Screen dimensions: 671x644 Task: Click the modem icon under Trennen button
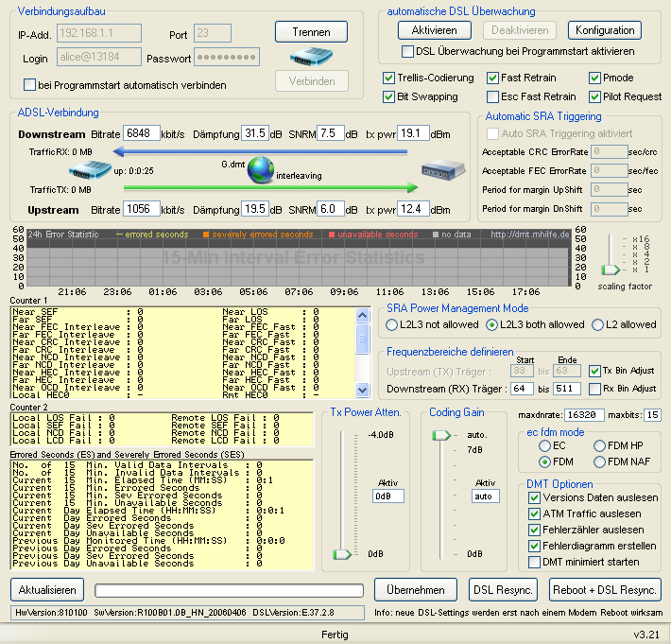pos(311,56)
